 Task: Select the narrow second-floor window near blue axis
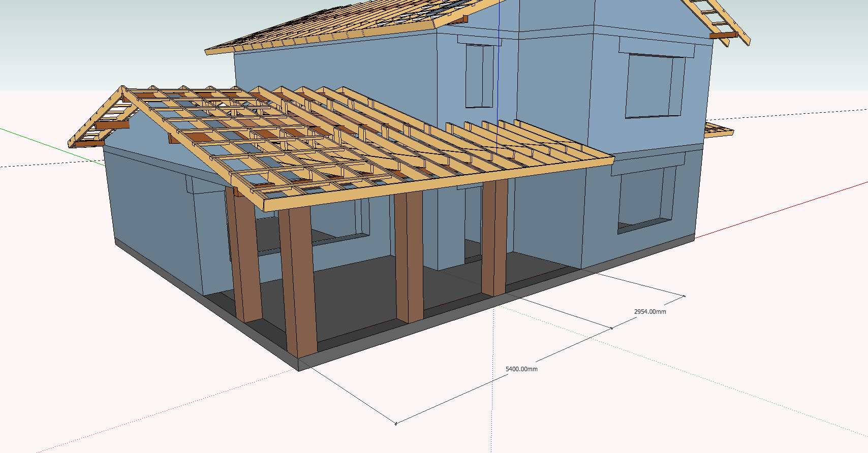[479, 76]
